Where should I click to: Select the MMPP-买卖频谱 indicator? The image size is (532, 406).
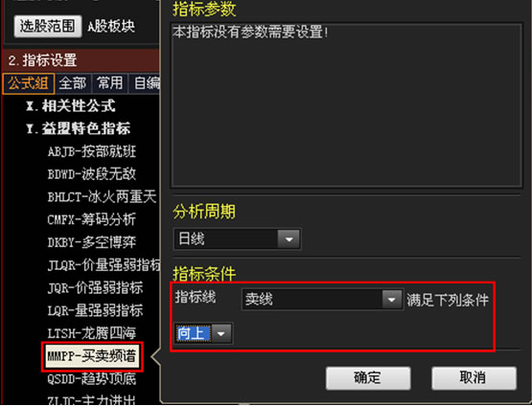click(92, 356)
